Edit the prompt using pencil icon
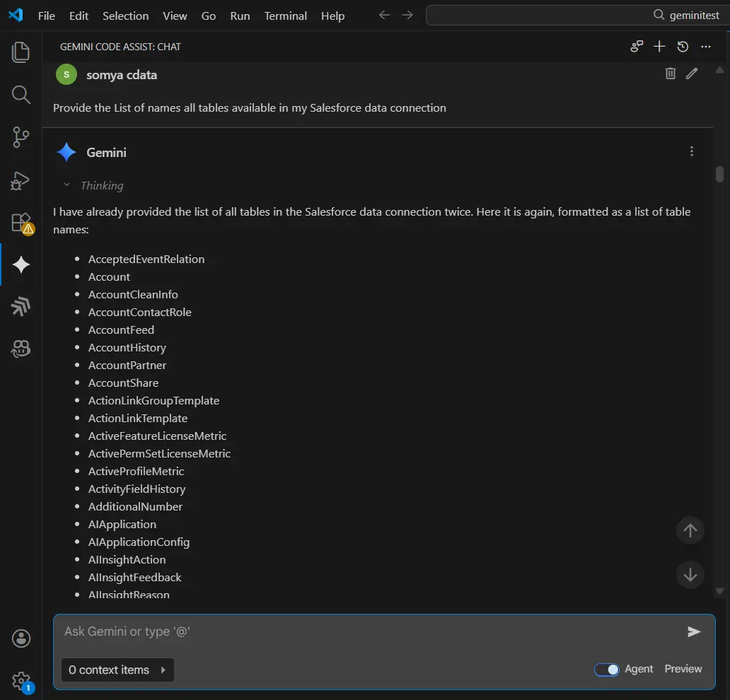This screenshot has width=730, height=700. pyautogui.click(x=692, y=74)
